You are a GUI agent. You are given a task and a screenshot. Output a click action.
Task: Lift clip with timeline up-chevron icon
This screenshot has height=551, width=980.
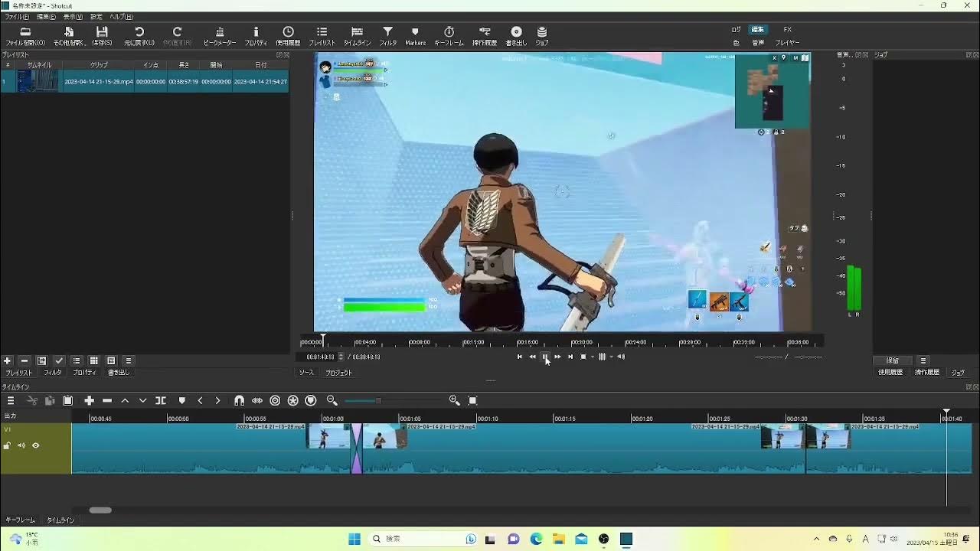tap(125, 400)
